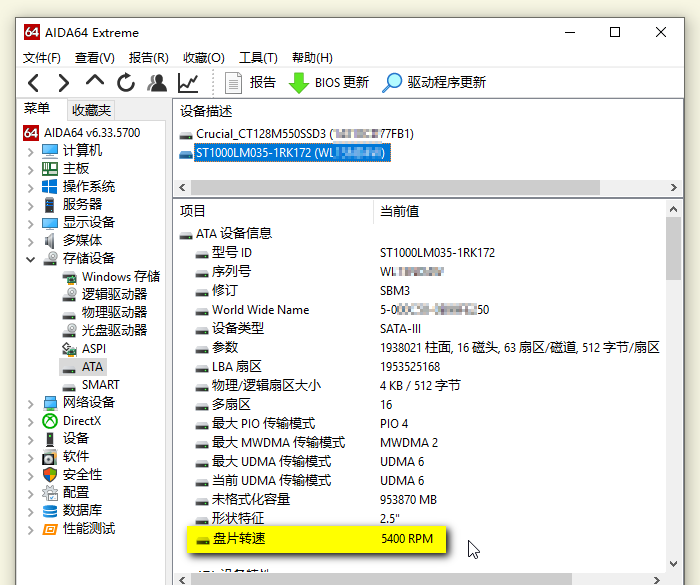Click the 项目 column header
Viewport: 700px width, 585px height.
[x=192, y=211]
